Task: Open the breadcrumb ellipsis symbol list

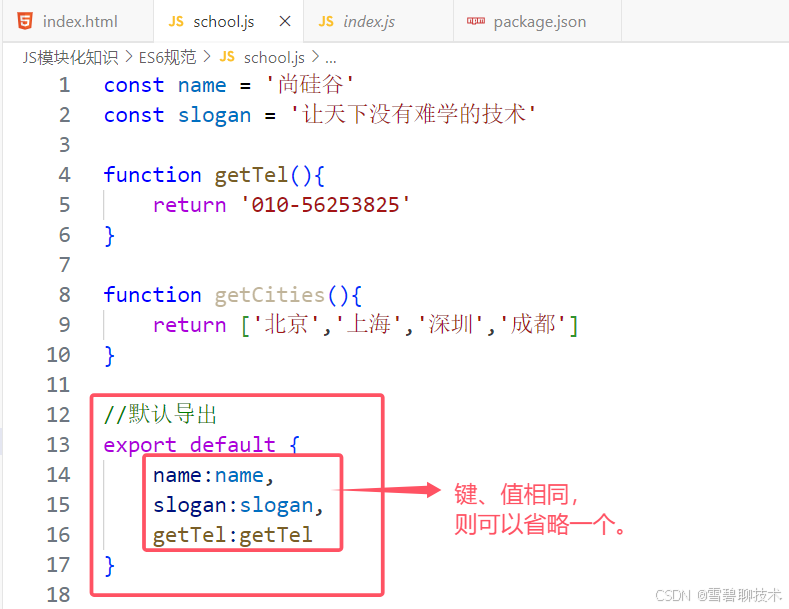Action: 331,59
